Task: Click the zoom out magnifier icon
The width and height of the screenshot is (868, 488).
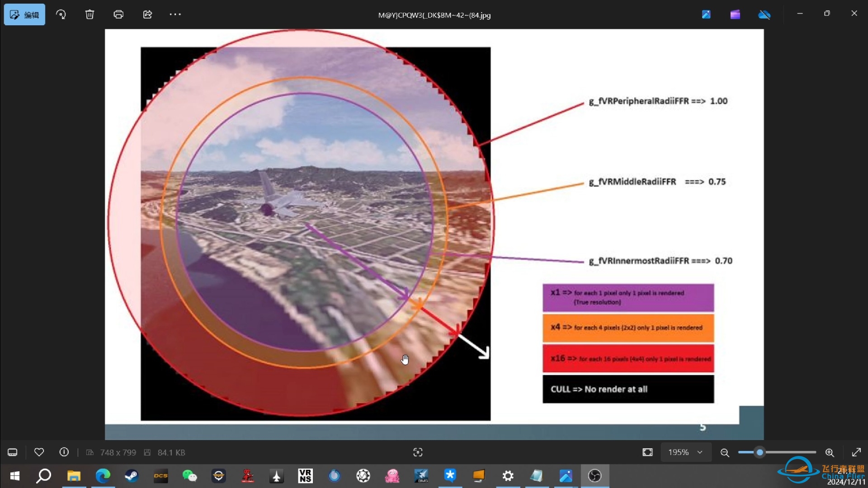Action: 725,452
